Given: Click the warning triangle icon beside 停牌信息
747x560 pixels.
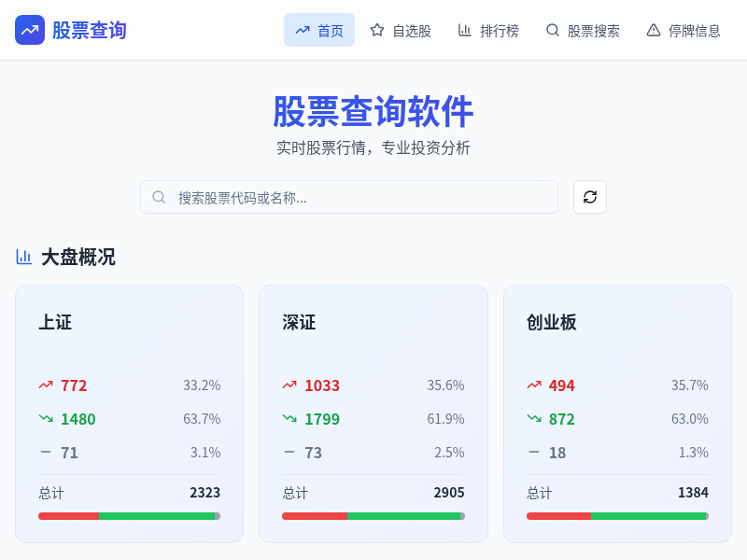Looking at the screenshot, I should (x=653, y=30).
